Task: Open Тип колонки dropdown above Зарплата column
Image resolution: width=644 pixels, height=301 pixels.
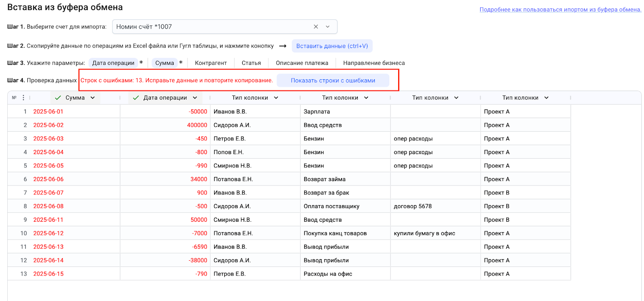Action: pyautogui.click(x=366, y=98)
